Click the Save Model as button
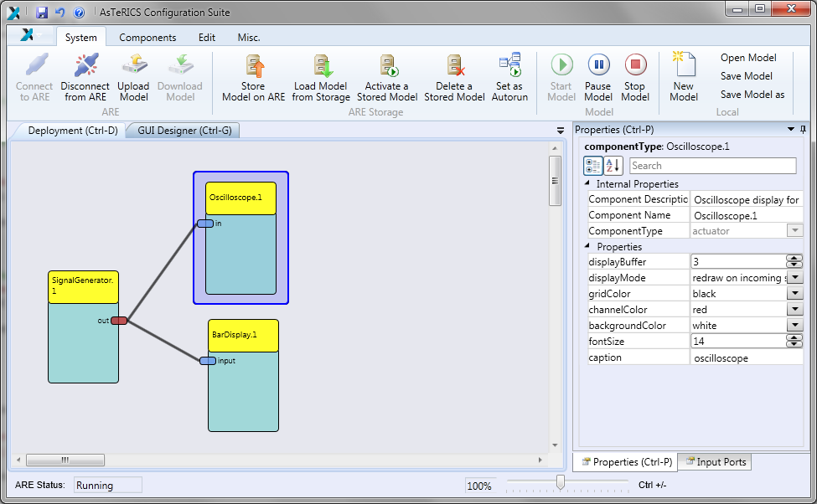 click(x=752, y=95)
